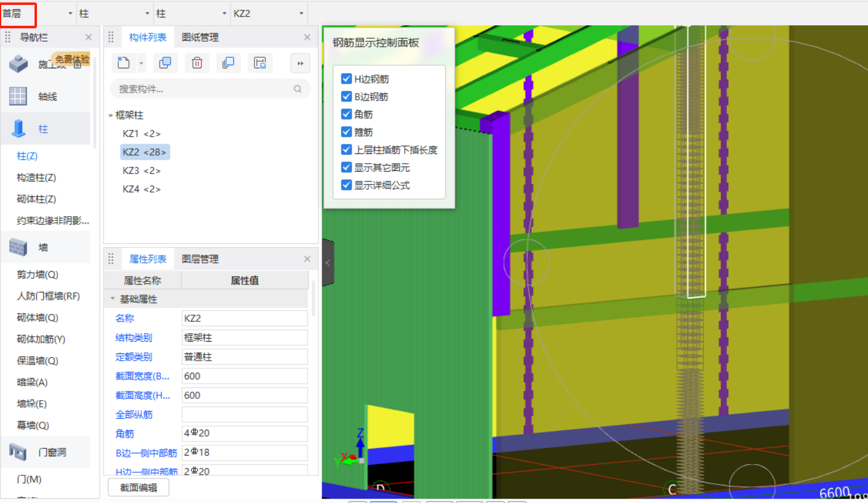Switch to the 构件列表 tab

point(148,38)
